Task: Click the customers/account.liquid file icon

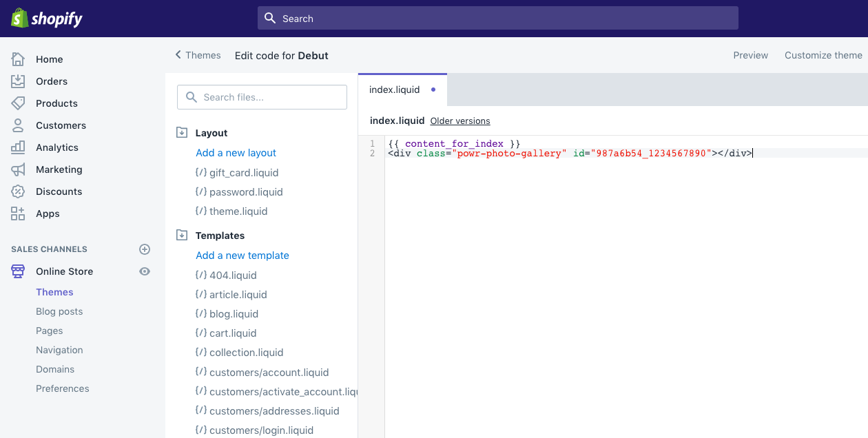Action: (200, 372)
